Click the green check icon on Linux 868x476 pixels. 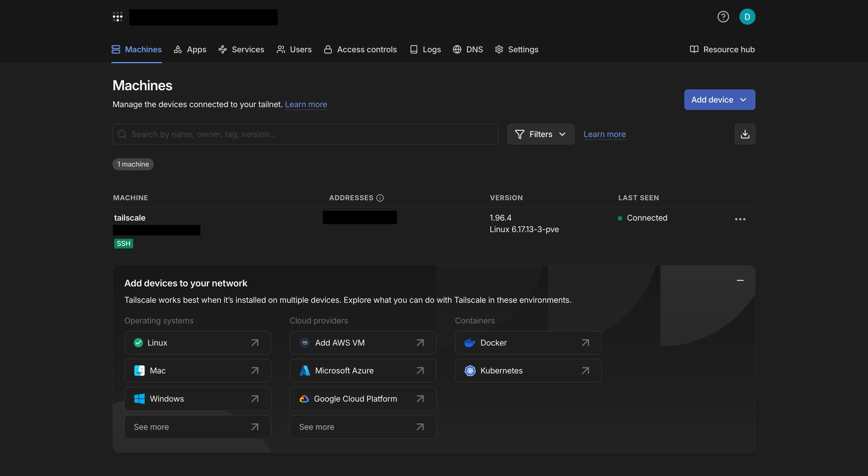coord(138,343)
